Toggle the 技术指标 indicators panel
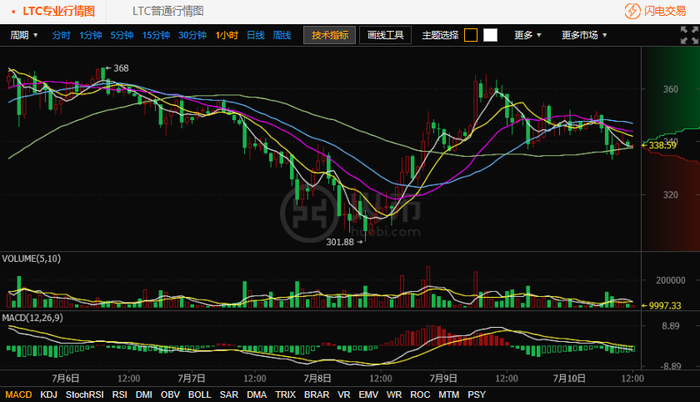 pyautogui.click(x=330, y=35)
